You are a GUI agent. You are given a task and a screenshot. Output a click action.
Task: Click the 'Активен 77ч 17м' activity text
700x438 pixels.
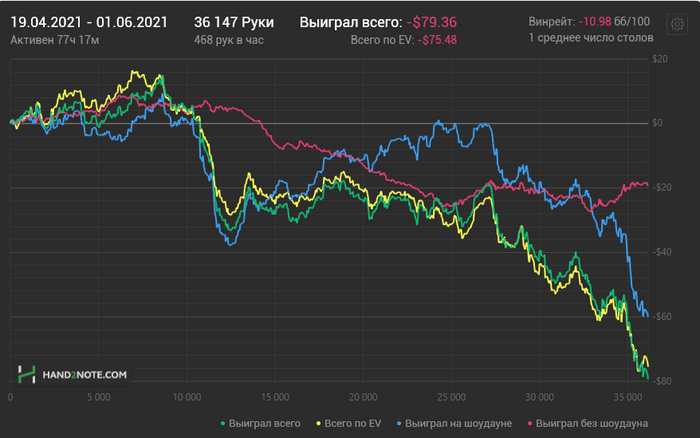[54, 40]
